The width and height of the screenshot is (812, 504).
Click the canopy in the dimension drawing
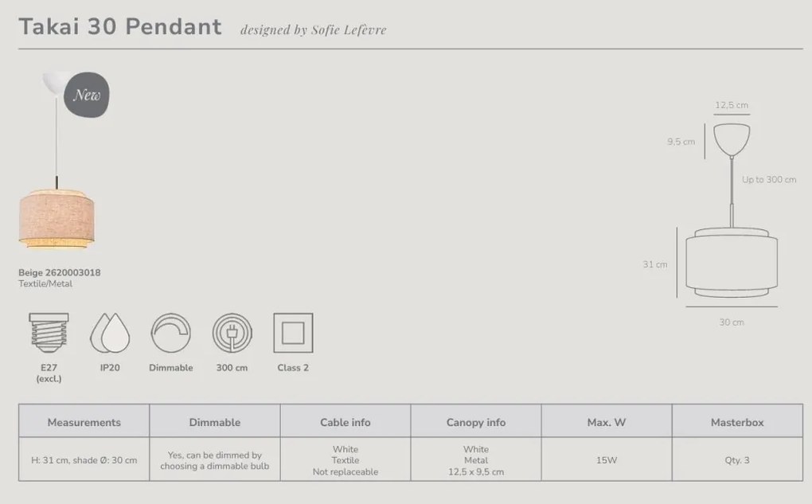coord(732,138)
